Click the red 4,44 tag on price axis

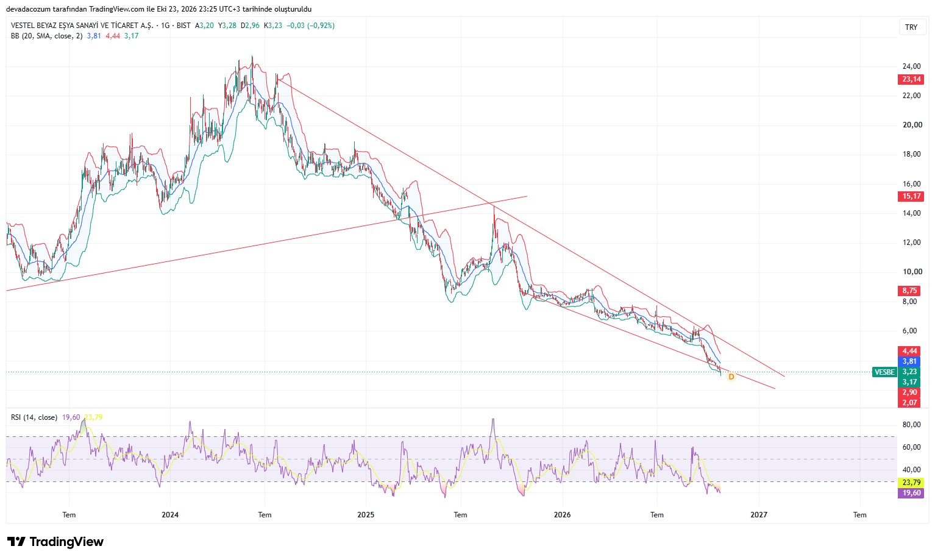909,351
